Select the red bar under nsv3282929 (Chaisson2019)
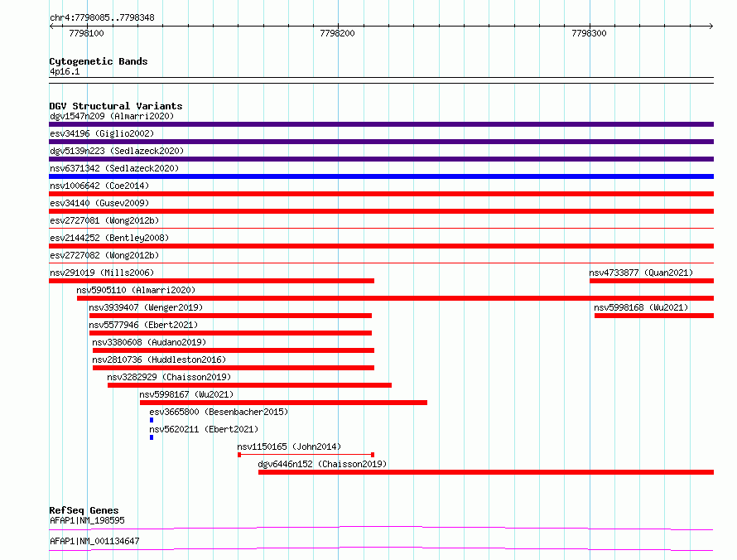This screenshot has height=560, width=737. [249, 385]
